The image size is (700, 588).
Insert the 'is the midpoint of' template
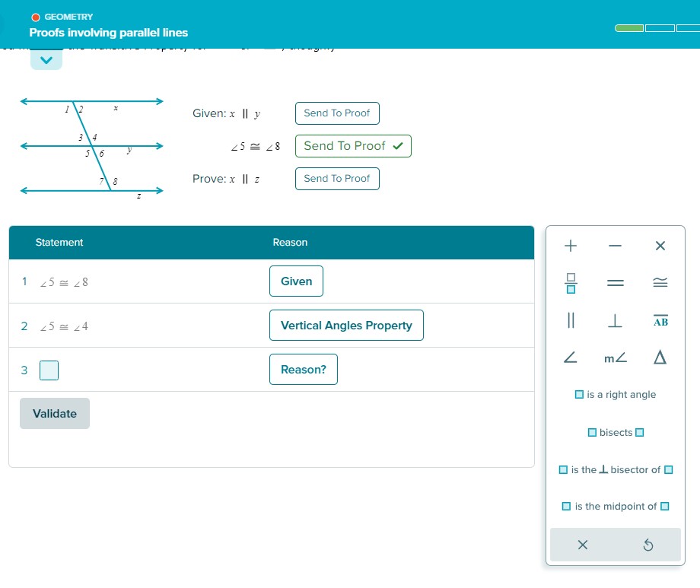pos(615,506)
